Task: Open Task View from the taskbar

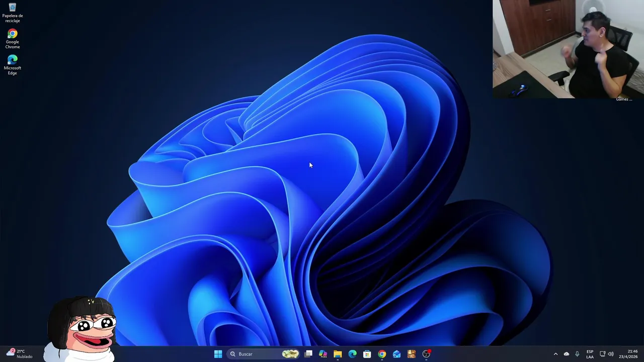Action: (x=308, y=354)
